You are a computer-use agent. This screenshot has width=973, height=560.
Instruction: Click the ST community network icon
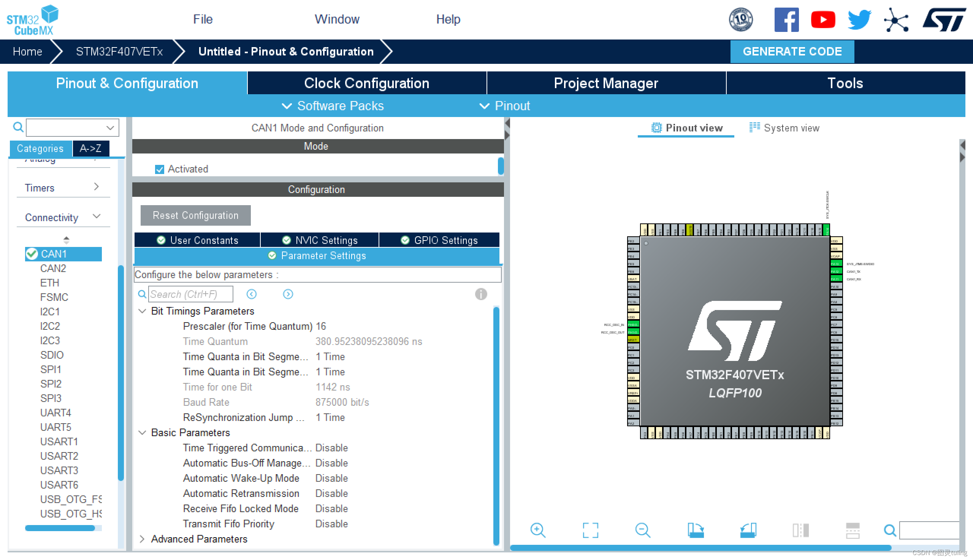point(896,20)
